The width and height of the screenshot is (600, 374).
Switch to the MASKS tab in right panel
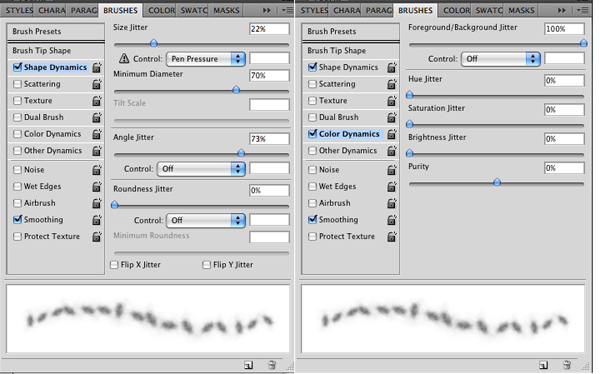click(521, 10)
